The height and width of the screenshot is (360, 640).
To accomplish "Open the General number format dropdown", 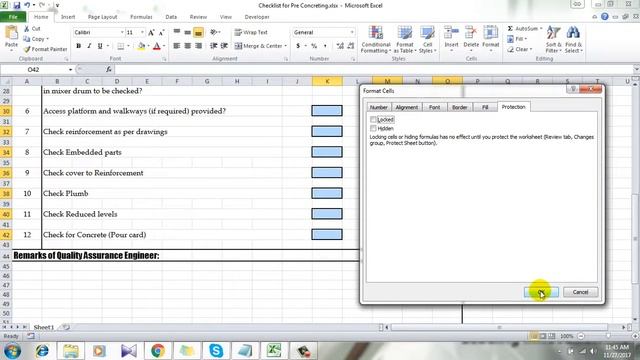I will (x=352, y=32).
